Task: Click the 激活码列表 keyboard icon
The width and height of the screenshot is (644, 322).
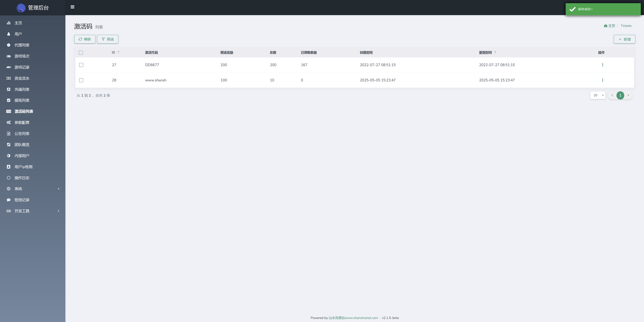Action: (x=9, y=111)
